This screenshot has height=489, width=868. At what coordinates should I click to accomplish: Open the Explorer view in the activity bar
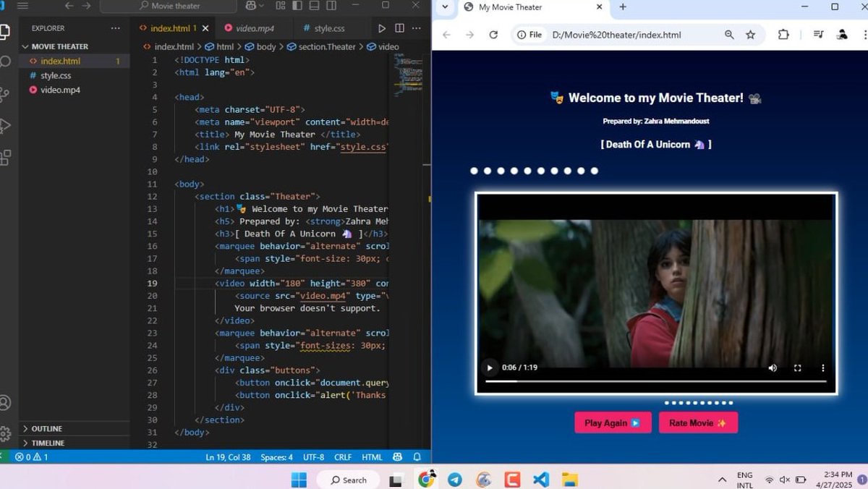tap(5, 32)
